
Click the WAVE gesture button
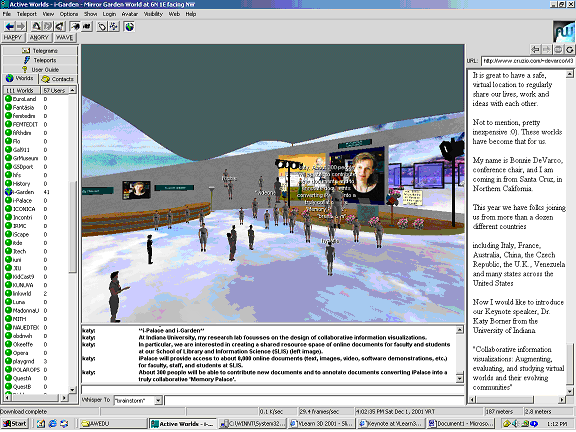[x=65, y=37]
